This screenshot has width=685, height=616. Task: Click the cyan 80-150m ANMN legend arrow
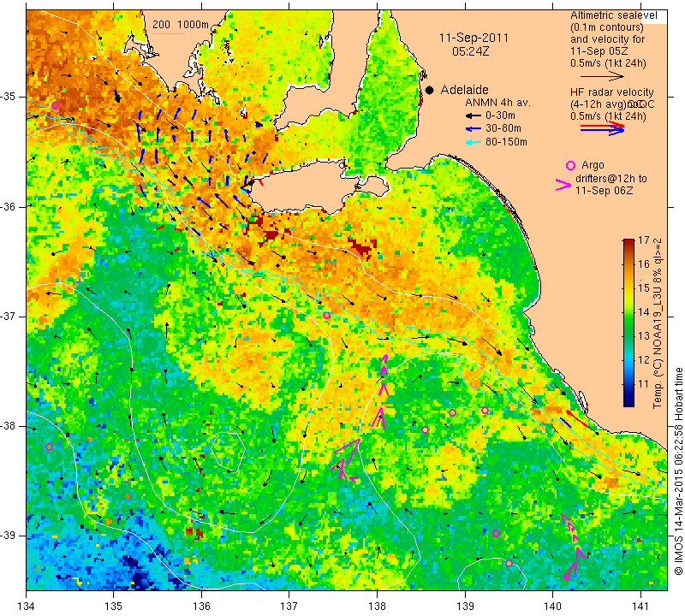coord(473,142)
